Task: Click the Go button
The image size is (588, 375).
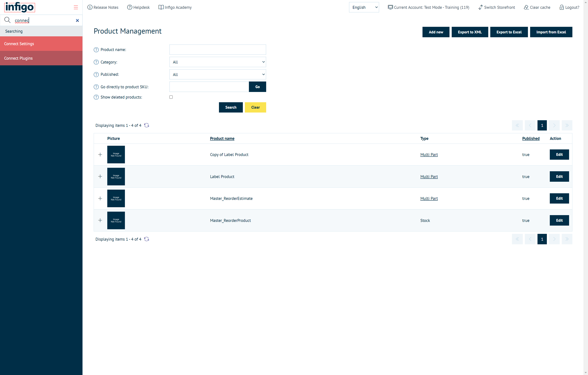Action: tap(257, 87)
